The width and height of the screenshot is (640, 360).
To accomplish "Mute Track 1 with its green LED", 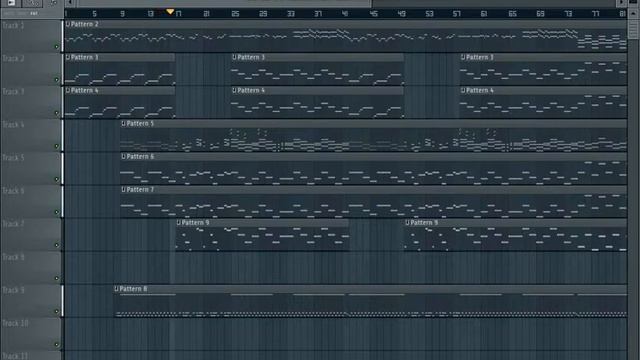I will click(57, 47).
